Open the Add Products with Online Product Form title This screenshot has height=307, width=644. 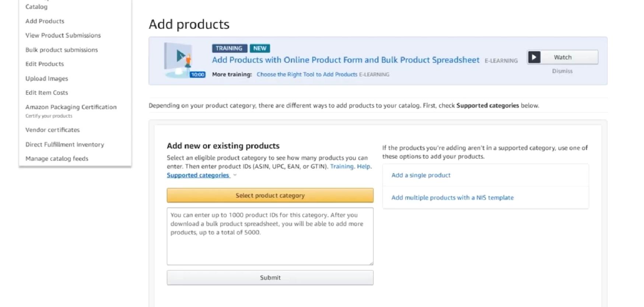pyautogui.click(x=346, y=60)
